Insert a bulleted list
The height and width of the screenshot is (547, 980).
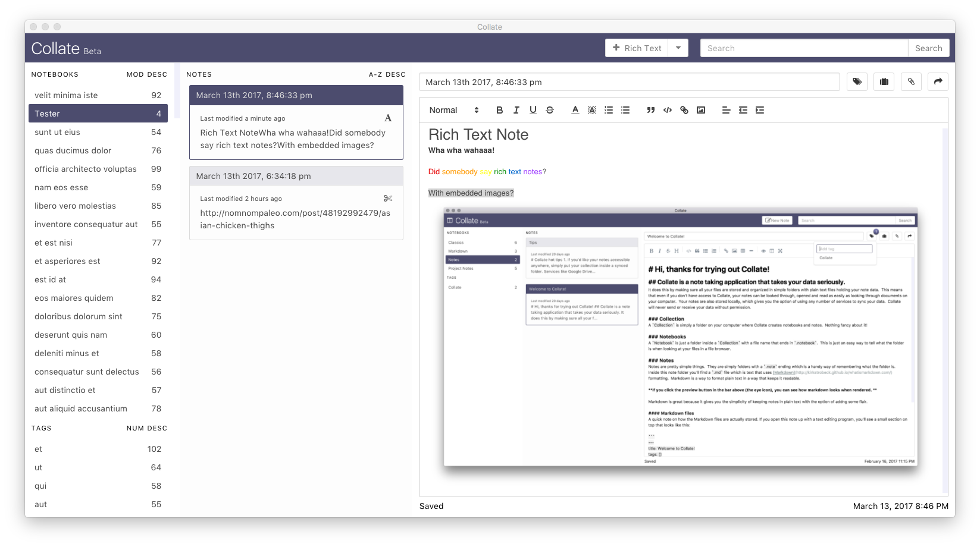tap(625, 110)
